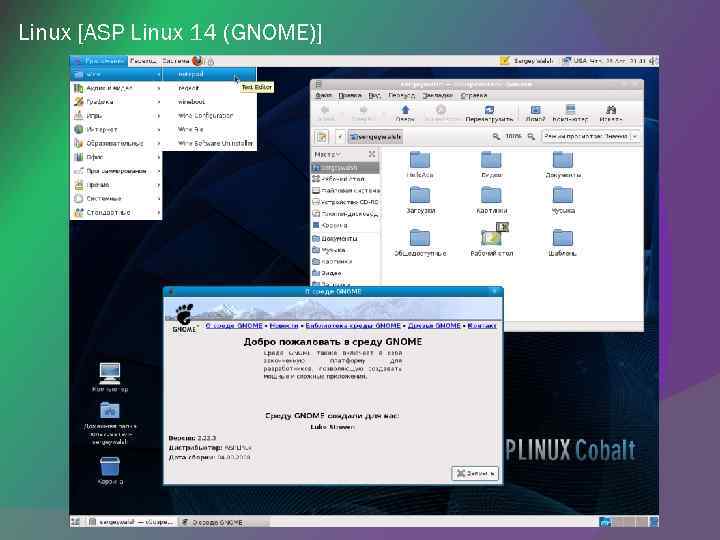This screenshot has height=540, width=720.
Task: Open Компьютер from file manager toolbar
Action: click(570, 113)
